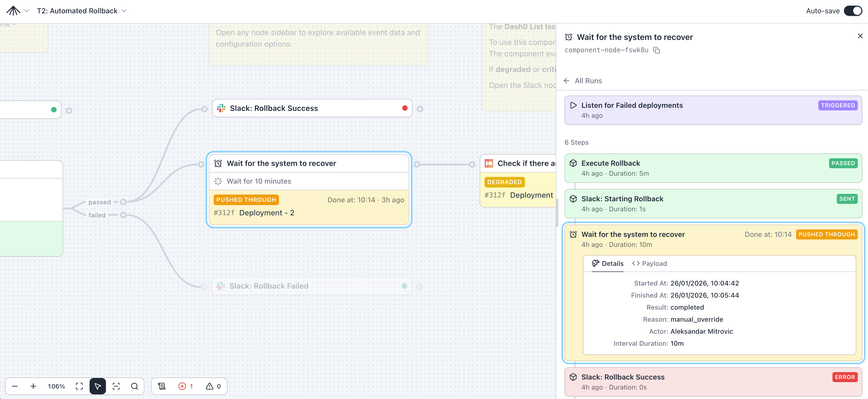The image size is (868, 399).
Task: Open the canvas log scroll icon
Action: pyautogui.click(x=162, y=386)
